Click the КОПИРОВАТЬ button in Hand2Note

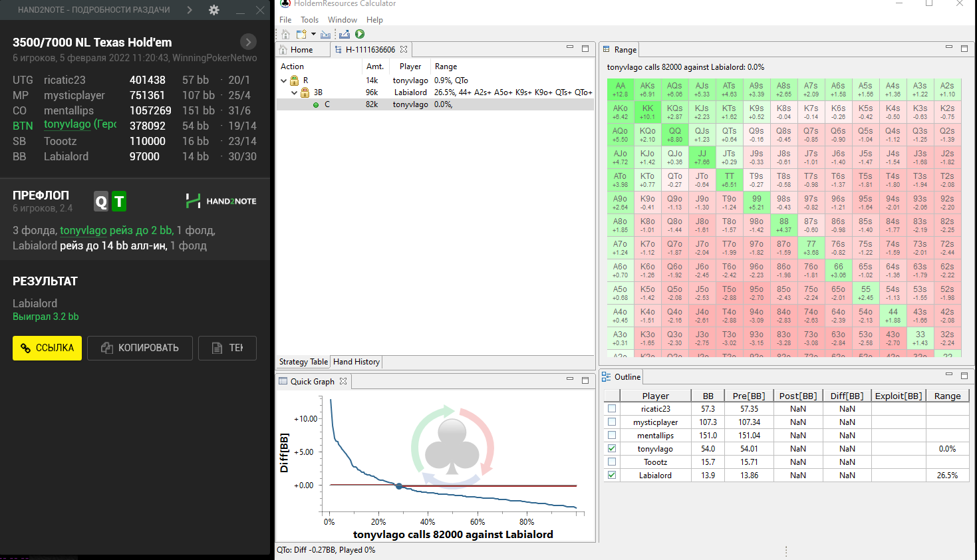(x=140, y=348)
